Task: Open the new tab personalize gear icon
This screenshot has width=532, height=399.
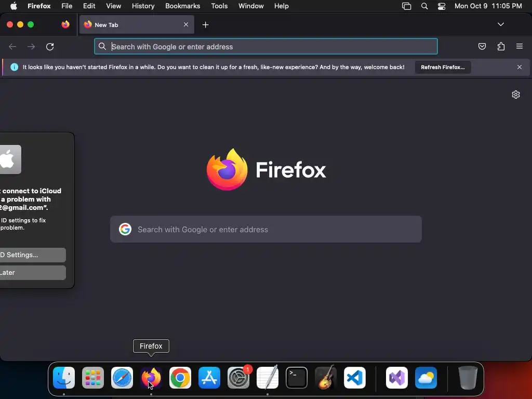Action: [x=516, y=95]
